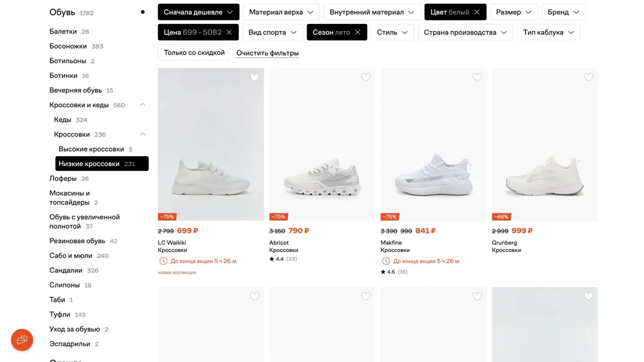
Task: Save Grunberg sneakers via heart icon
Action: (588, 77)
